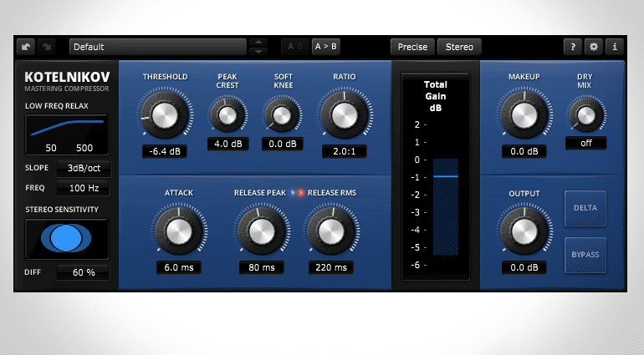This screenshot has width=644, height=355.
Task: Toggle the BYPASS button
Action: 585,255
